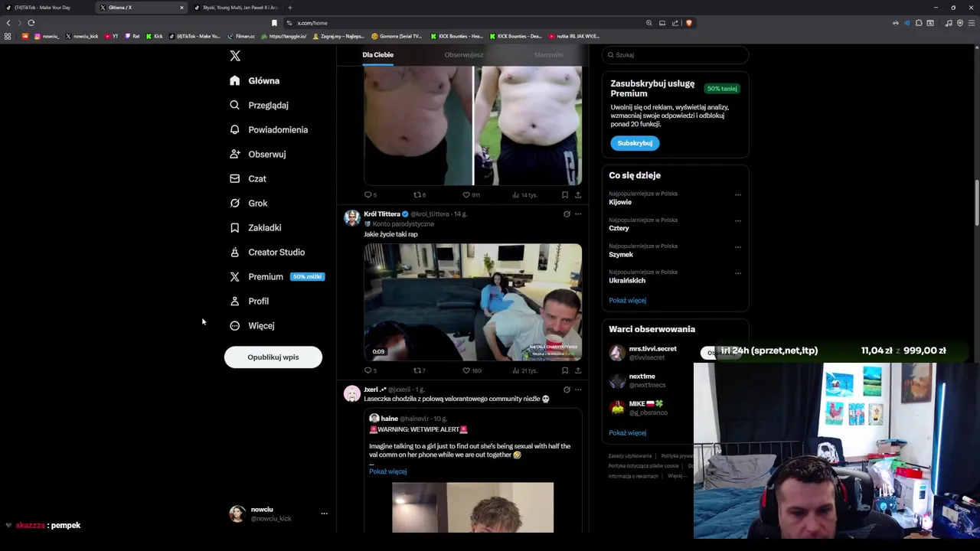Open the Kijowie trending topic
The height and width of the screenshot is (551, 980).
pos(620,202)
